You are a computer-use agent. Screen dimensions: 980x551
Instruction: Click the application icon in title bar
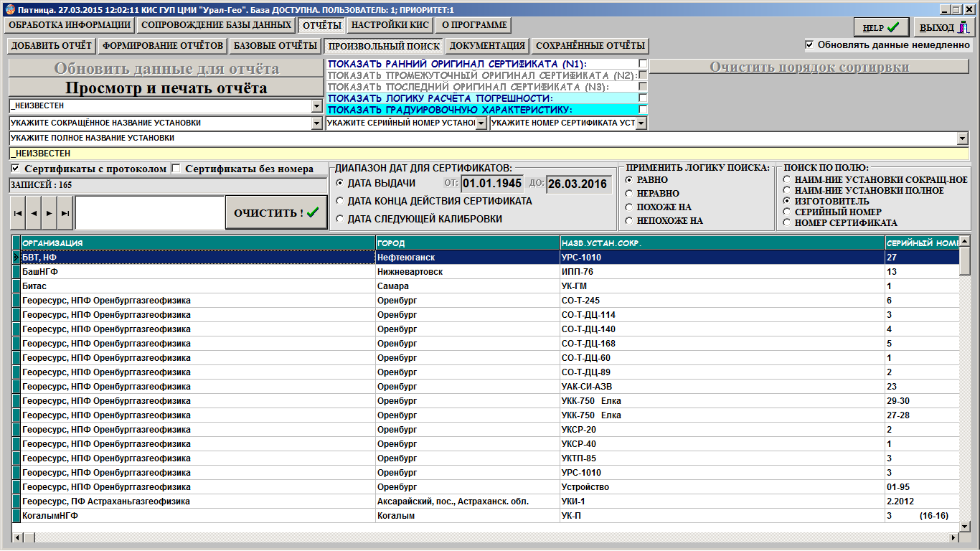9,9
